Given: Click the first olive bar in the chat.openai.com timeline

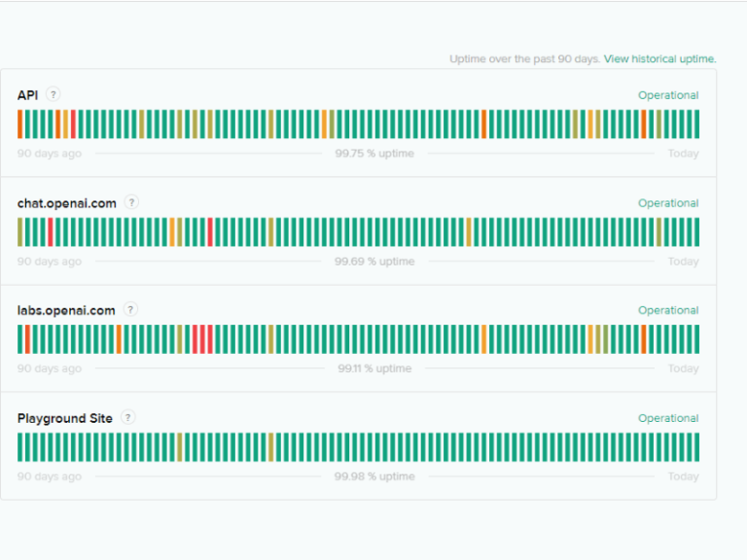Looking at the screenshot, I should click(x=20, y=232).
